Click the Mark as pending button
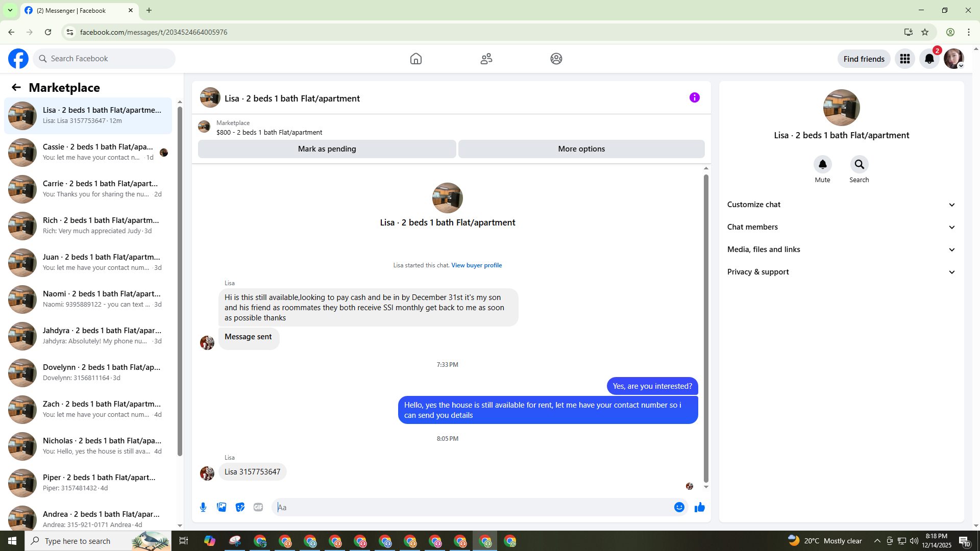980x551 pixels. [x=327, y=149]
